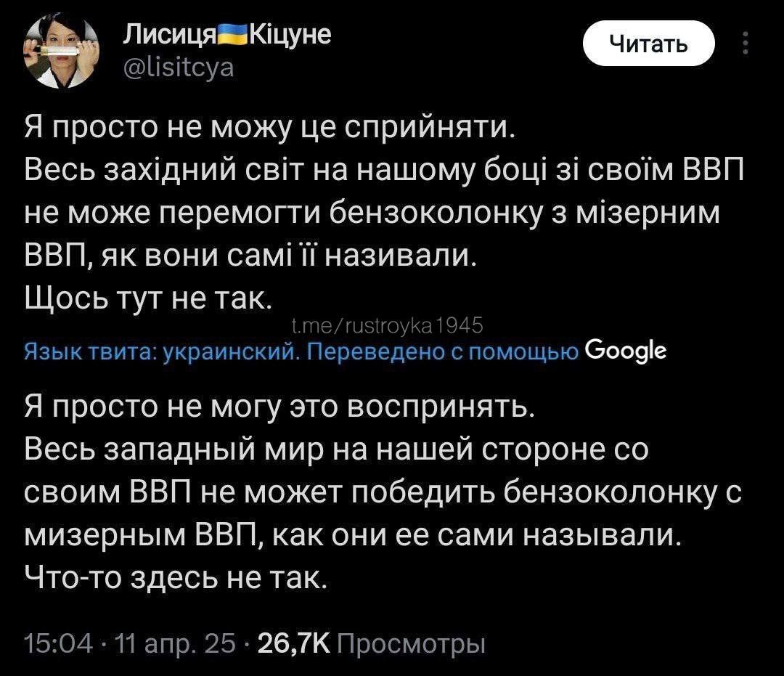The height and width of the screenshot is (676, 784).
Task: Click the Просмотры views label
Action: (x=412, y=642)
